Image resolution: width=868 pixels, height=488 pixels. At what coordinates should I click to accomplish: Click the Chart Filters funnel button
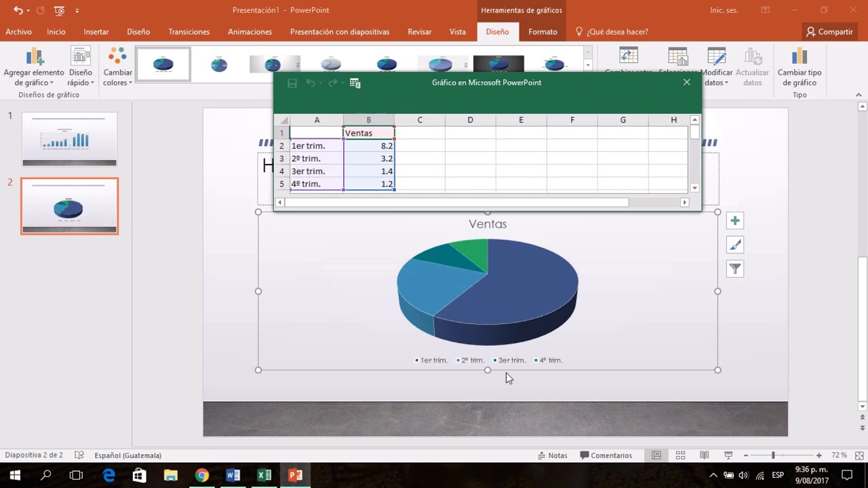tap(735, 269)
